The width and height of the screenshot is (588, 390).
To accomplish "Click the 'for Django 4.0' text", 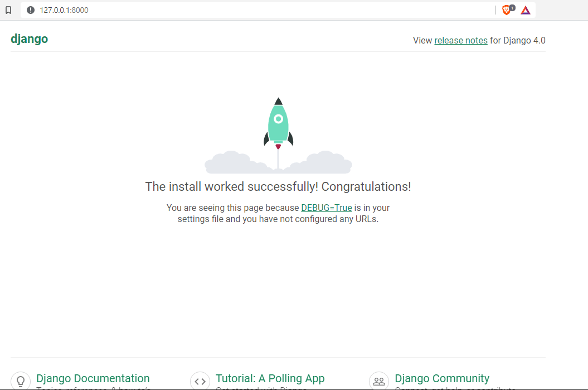I will (x=518, y=41).
